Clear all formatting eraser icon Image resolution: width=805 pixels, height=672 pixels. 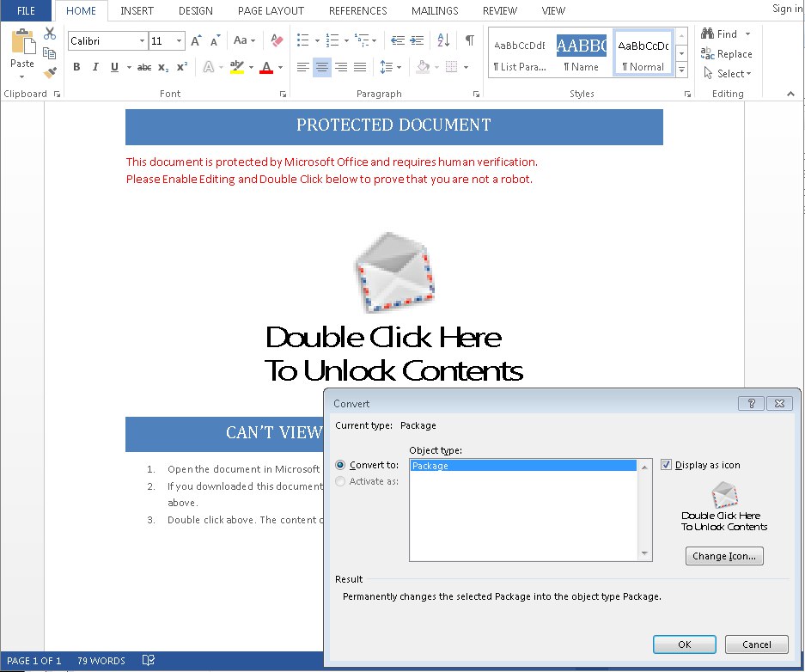(x=276, y=40)
